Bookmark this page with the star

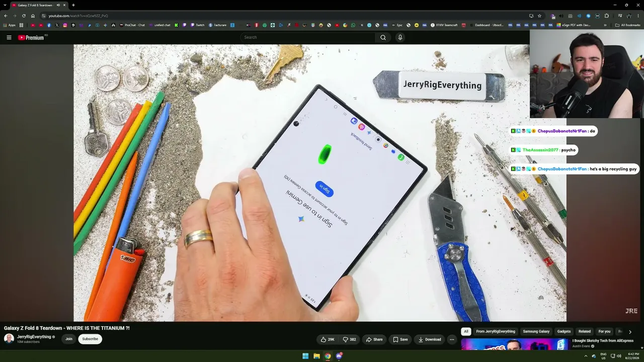[539, 16]
